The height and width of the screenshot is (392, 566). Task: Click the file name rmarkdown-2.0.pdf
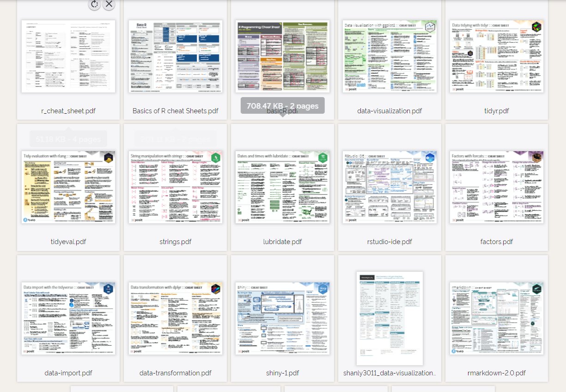pos(497,373)
